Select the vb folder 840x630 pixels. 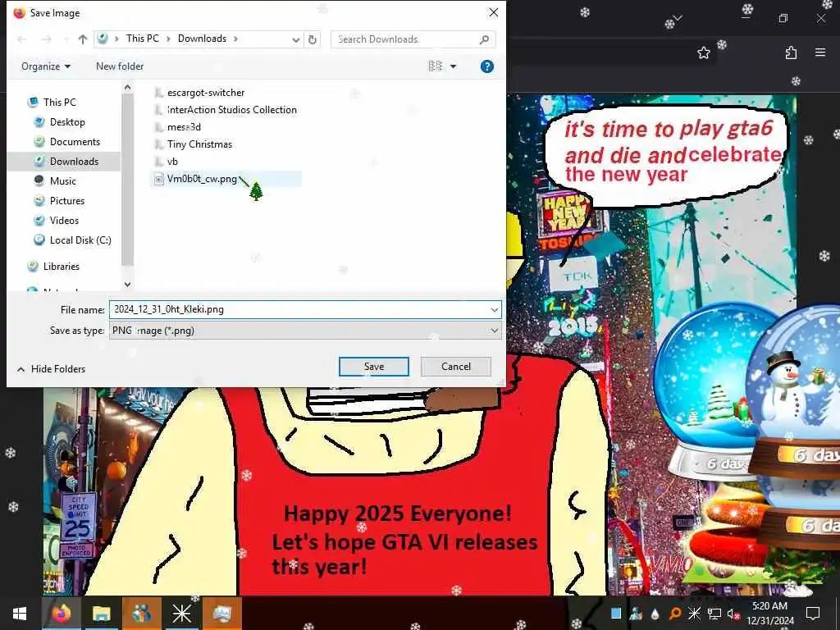click(x=172, y=162)
